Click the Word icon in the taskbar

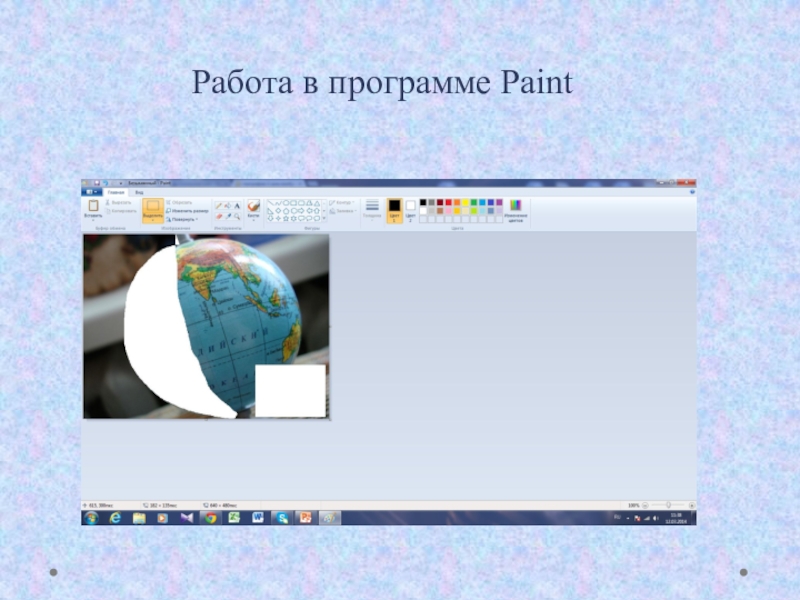click(258, 518)
